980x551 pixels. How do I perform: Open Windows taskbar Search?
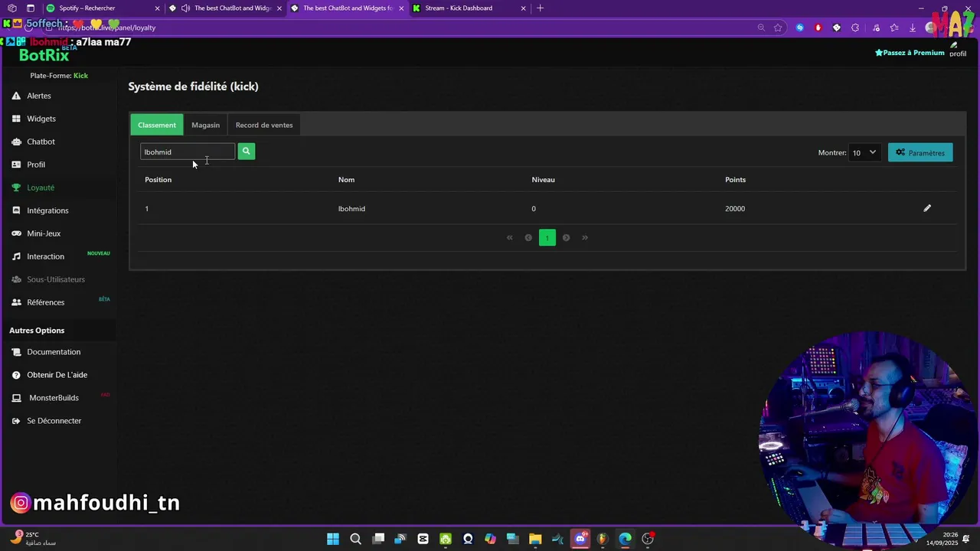point(355,539)
